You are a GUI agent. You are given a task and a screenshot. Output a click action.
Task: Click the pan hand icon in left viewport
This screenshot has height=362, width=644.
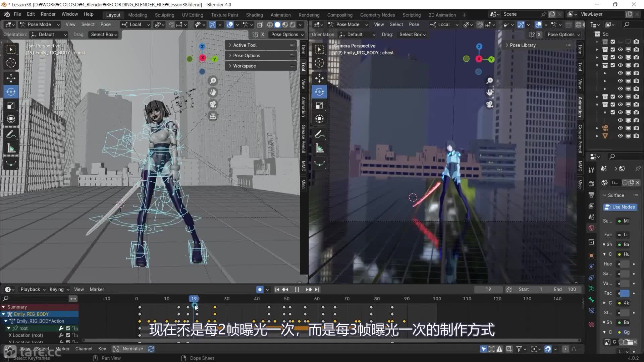[213, 93]
